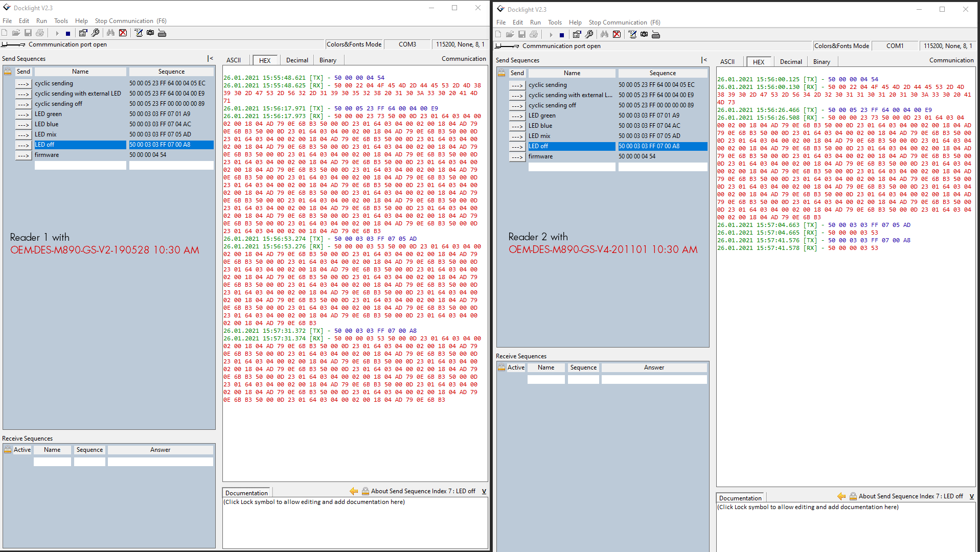Screen dimensions: 980x552
Task: Open the Tools menu in COM1 window
Action: click(555, 22)
